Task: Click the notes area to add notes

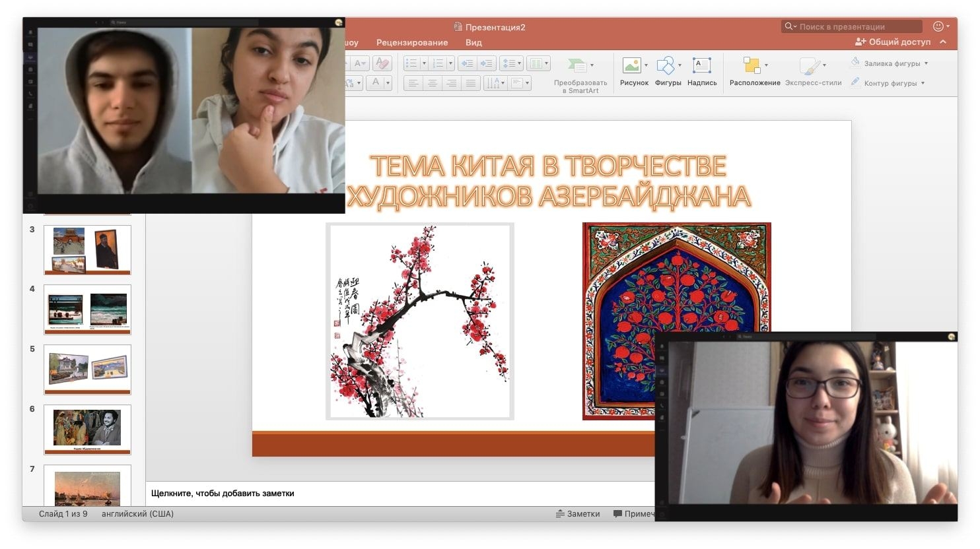Action: (x=400, y=493)
